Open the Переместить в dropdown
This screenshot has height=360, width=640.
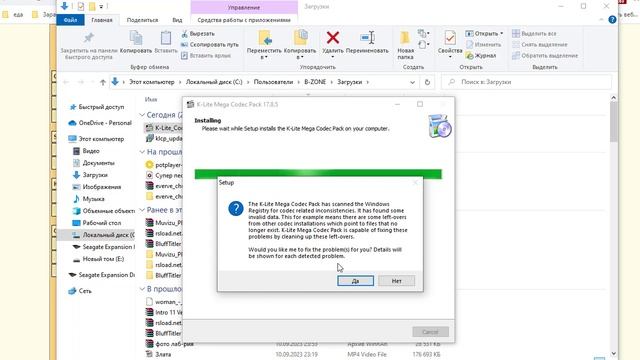(x=264, y=45)
